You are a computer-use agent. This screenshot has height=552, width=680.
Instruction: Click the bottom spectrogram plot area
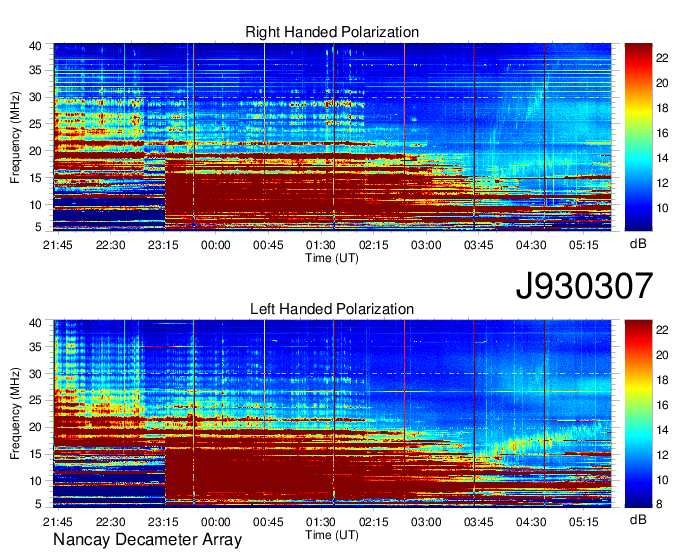[x=332, y=414]
